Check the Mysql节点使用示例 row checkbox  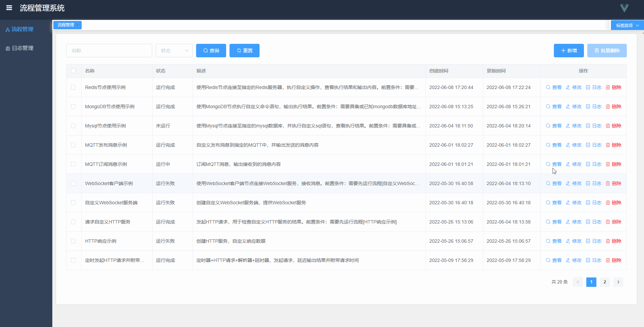[73, 126]
